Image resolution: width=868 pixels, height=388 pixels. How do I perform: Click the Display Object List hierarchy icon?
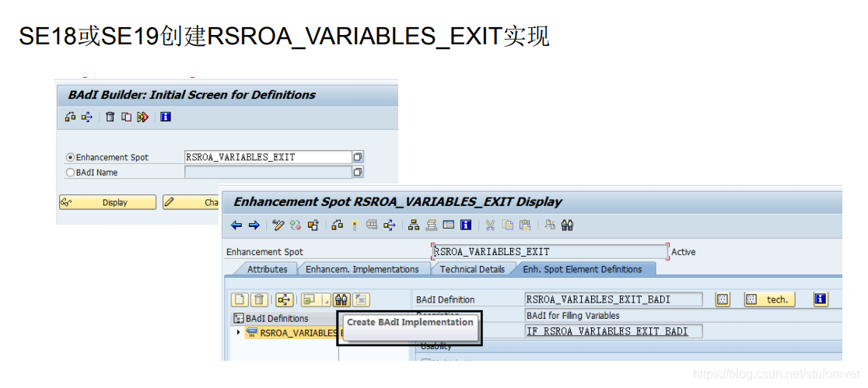click(x=414, y=225)
